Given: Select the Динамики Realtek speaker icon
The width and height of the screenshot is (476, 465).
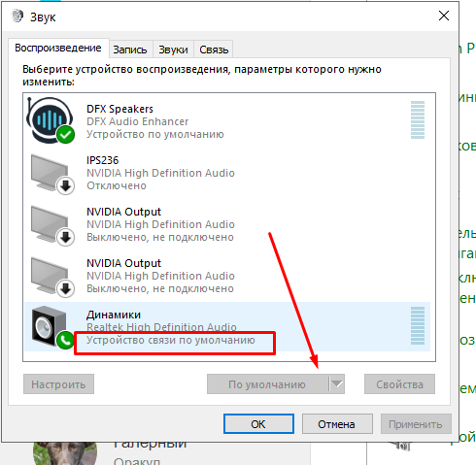Looking at the screenshot, I should point(51,327).
